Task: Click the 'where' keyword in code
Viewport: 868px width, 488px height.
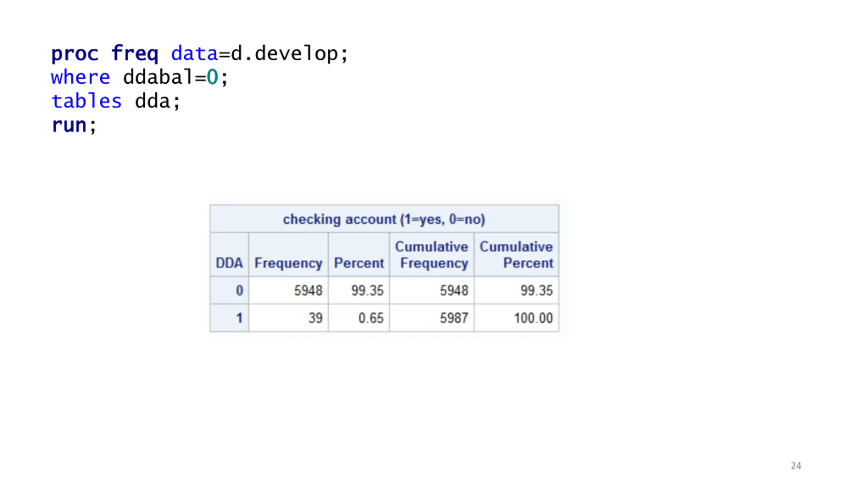Action: click(80, 77)
